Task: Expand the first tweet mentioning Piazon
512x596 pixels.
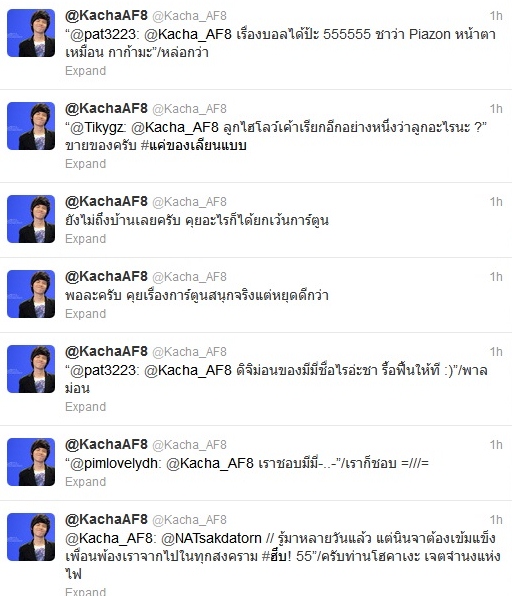Action: pyautogui.click(x=86, y=71)
